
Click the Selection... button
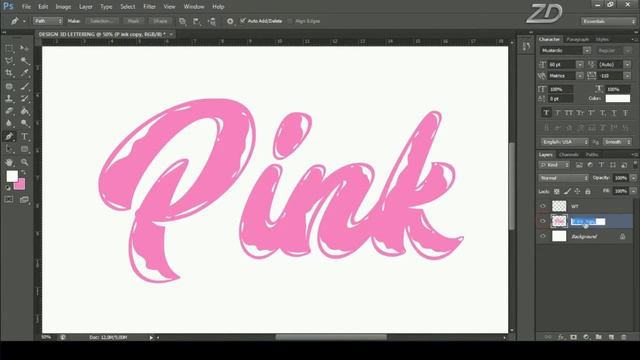(x=102, y=21)
